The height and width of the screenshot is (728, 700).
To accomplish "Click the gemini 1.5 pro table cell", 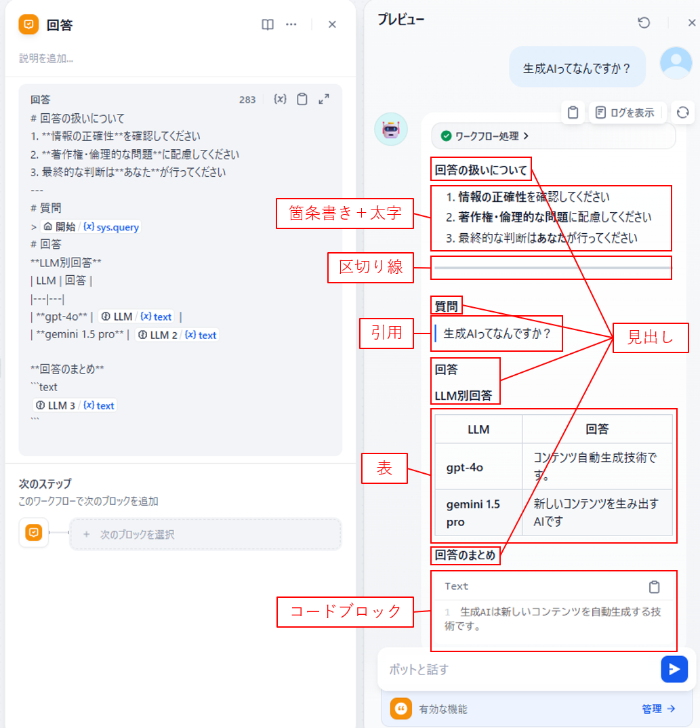I will coord(478,512).
